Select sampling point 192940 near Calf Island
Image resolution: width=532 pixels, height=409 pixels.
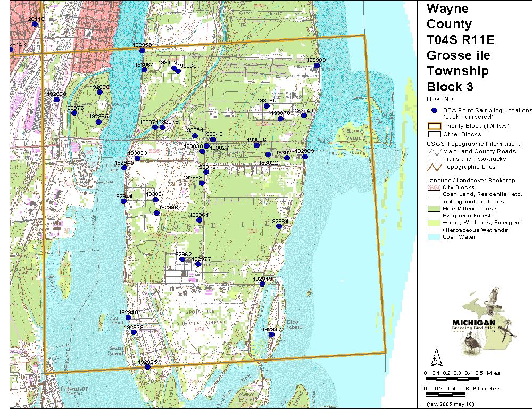point(128,317)
